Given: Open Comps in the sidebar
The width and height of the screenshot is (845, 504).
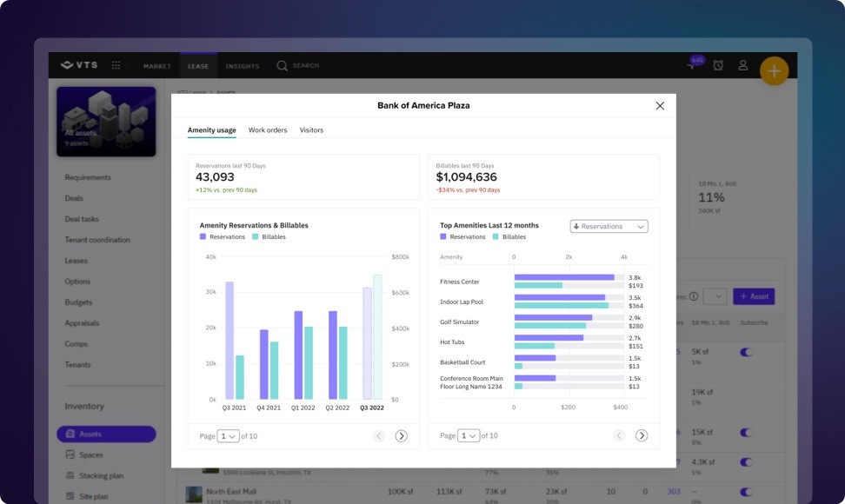Looking at the screenshot, I should pyautogui.click(x=76, y=343).
